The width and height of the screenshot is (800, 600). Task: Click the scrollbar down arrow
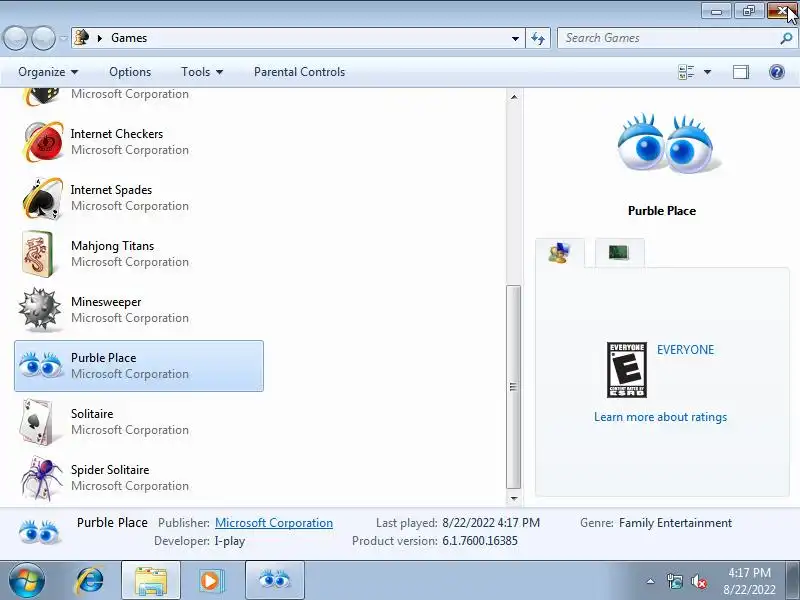514,498
